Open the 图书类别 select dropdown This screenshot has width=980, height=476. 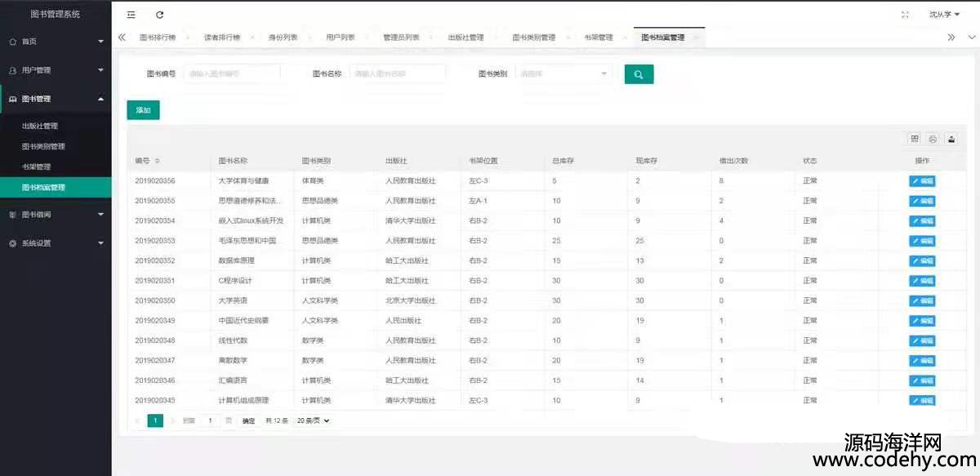563,73
